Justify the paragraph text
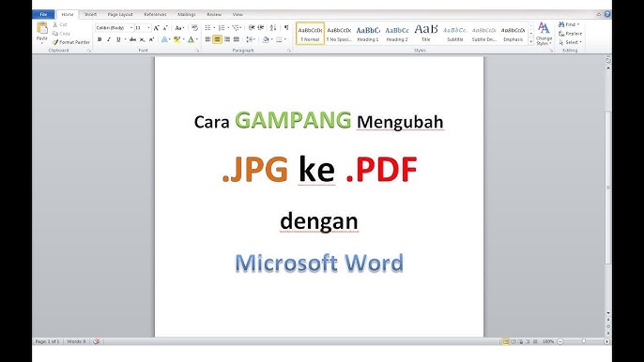 [237, 39]
